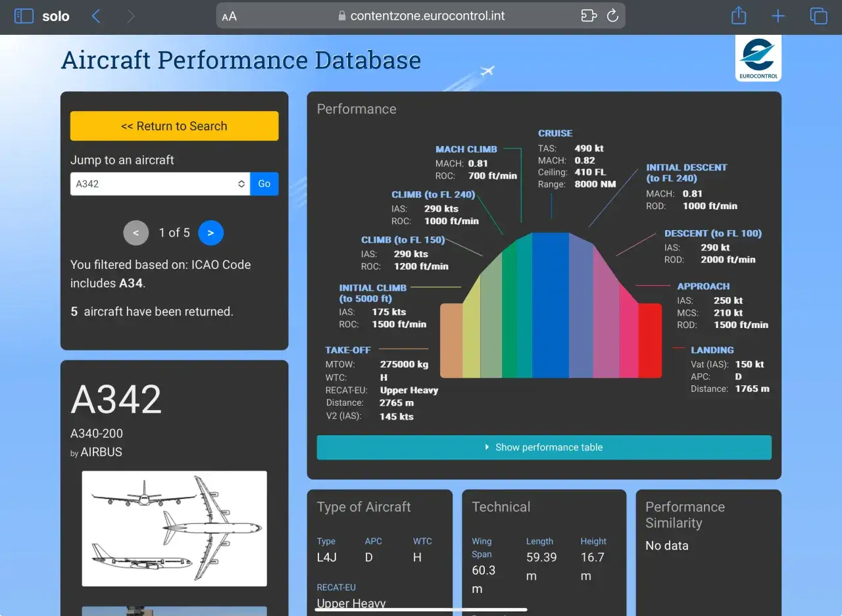Open the Safari sidebar panel icon
Viewport: 842px width, 616px height.
[x=24, y=16]
